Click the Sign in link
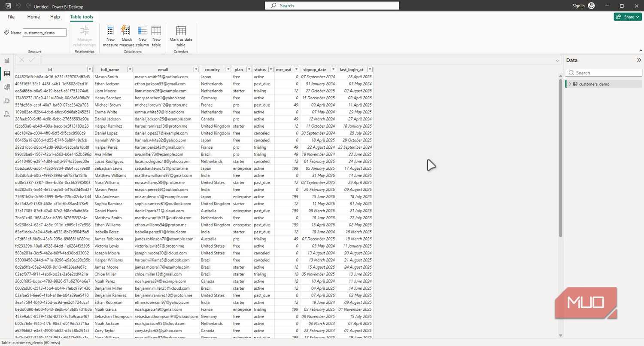The width and height of the screenshot is (644, 346). (578, 6)
